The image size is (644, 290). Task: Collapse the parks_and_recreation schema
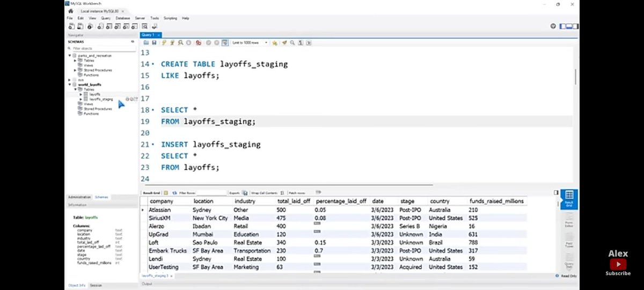pos(69,56)
